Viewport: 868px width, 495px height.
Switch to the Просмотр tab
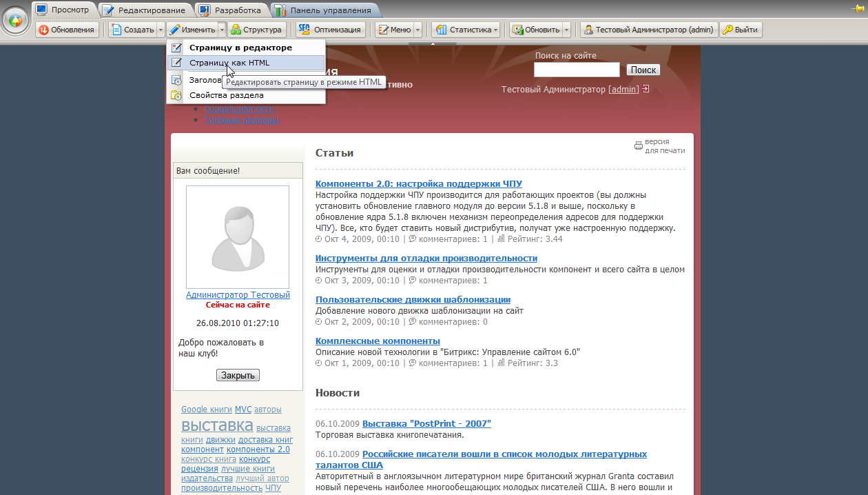(x=63, y=10)
